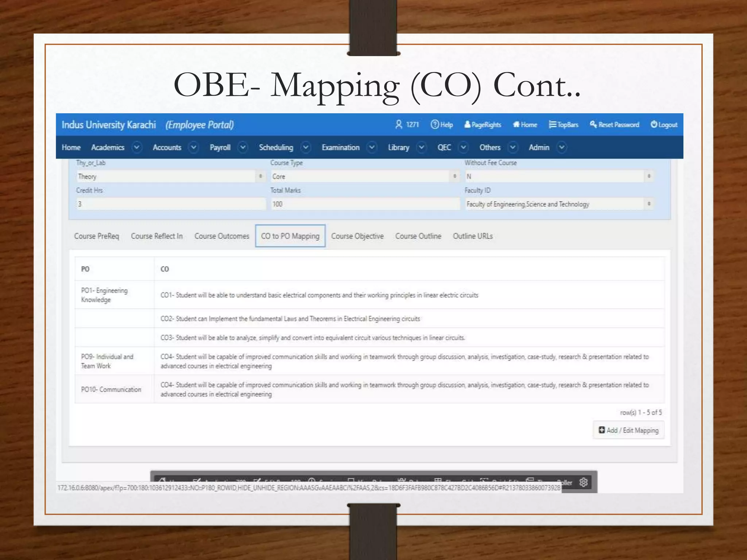Switch to the Course Outline tab
Viewport: 747px width, 560px height.
point(418,236)
